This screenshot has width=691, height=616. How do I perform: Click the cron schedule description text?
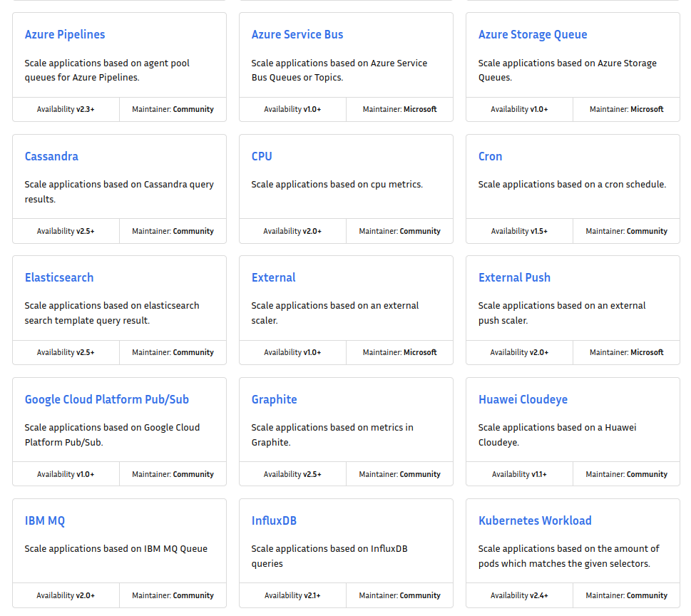click(572, 184)
